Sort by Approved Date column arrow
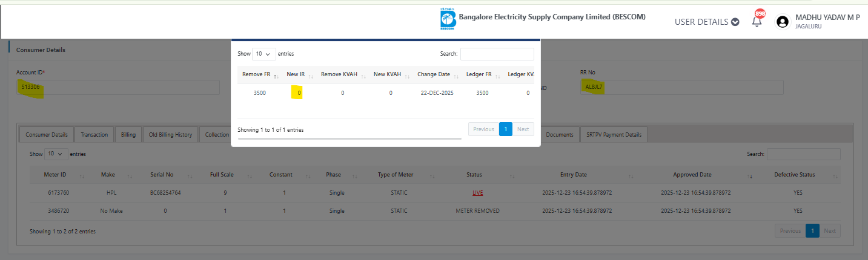 750,175
